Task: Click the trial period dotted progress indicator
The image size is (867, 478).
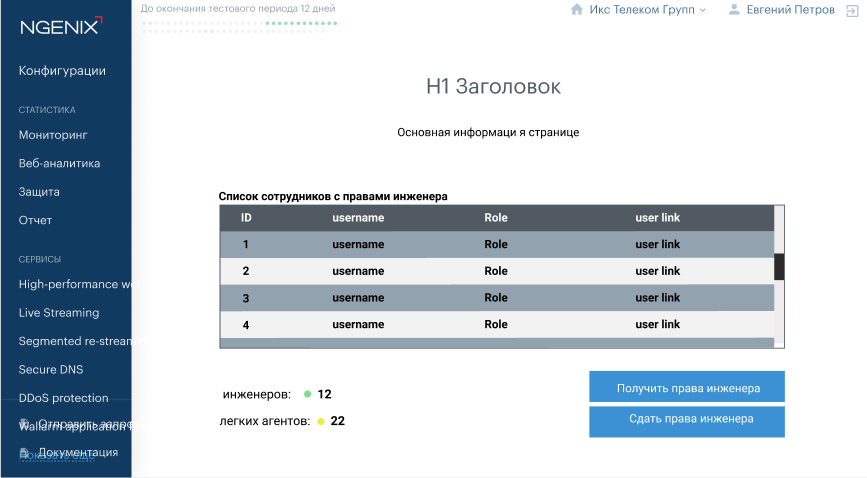Action: click(x=239, y=27)
